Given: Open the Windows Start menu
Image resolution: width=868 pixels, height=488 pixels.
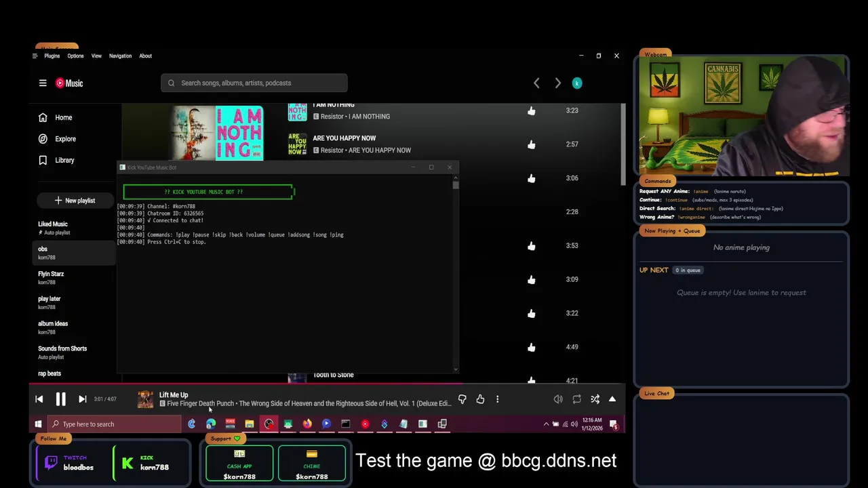Looking at the screenshot, I should coord(38,424).
